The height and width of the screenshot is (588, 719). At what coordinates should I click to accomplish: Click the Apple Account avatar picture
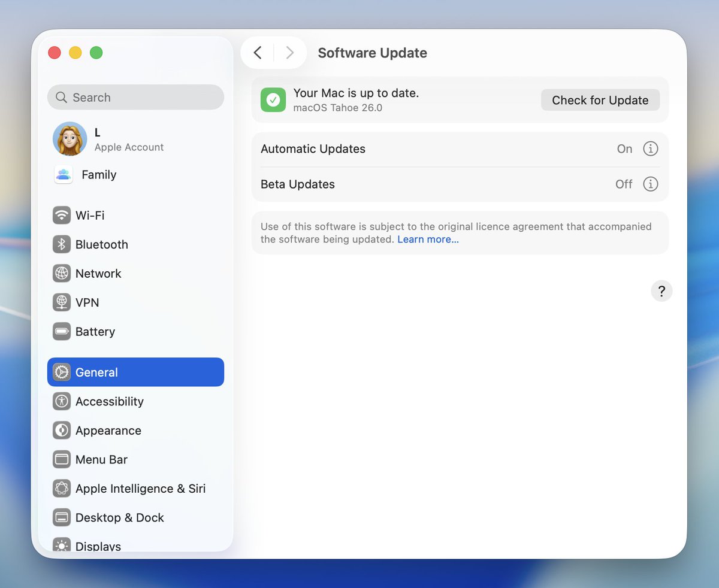click(70, 139)
